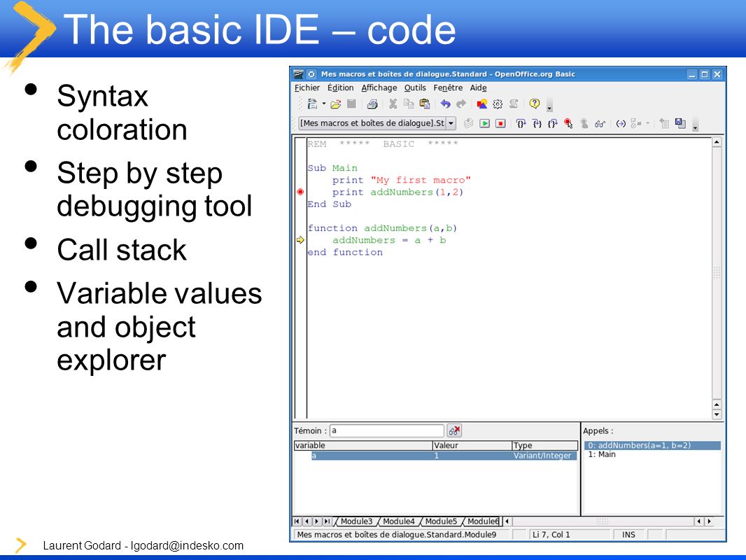Click the Redo arrow icon
This screenshot has width=746, height=560.
tap(461, 104)
